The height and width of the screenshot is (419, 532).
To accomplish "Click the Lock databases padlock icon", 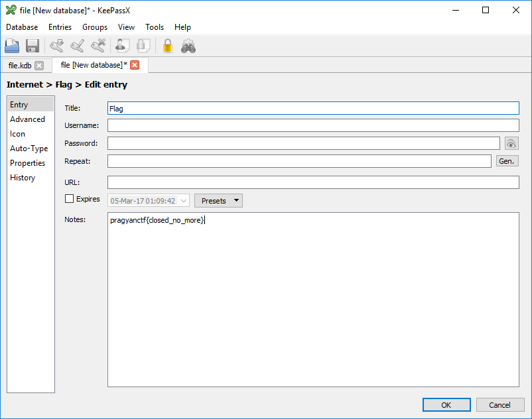I will (168, 46).
